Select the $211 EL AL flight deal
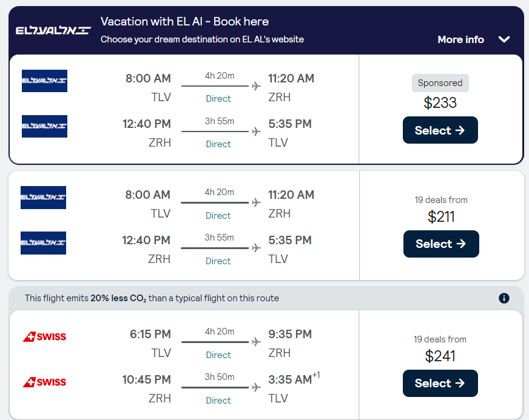Screen dimensions: 529x420 [x=441, y=244]
